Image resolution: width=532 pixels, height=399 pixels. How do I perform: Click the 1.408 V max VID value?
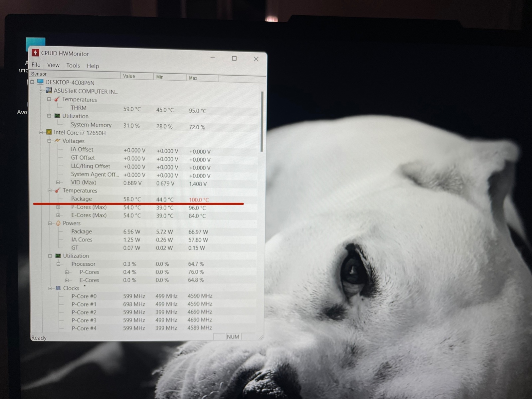click(198, 184)
